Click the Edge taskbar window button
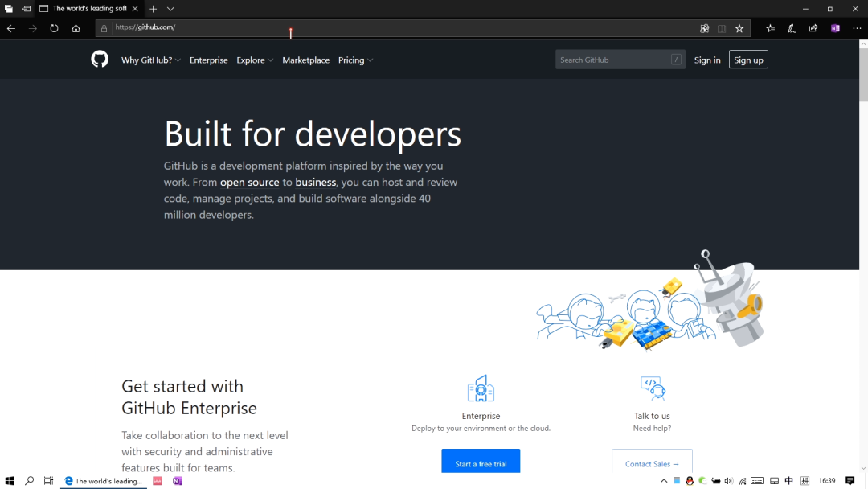Image resolution: width=868 pixels, height=489 pixels. click(x=104, y=481)
